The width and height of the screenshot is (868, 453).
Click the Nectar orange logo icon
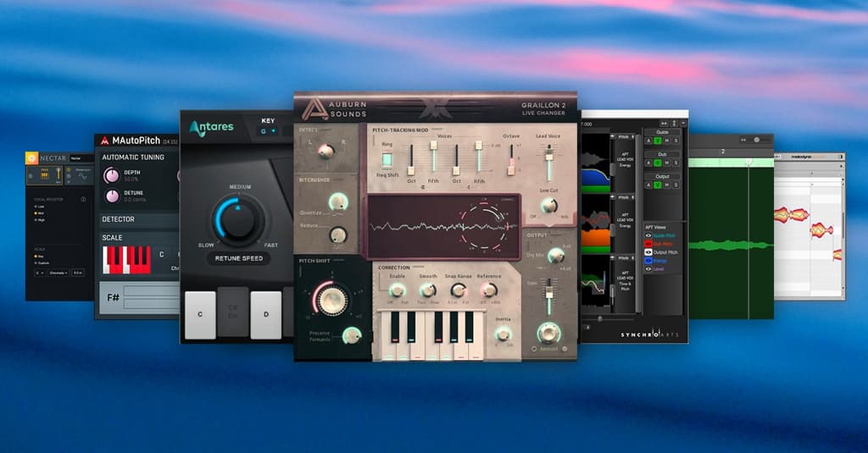pyautogui.click(x=31, y=158)
